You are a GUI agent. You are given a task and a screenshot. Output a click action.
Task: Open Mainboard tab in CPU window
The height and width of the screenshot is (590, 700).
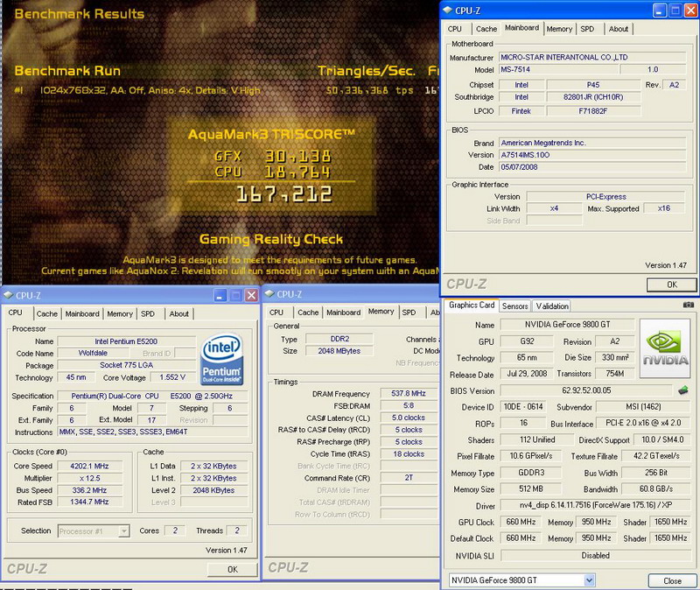click(x=82, y=313)
